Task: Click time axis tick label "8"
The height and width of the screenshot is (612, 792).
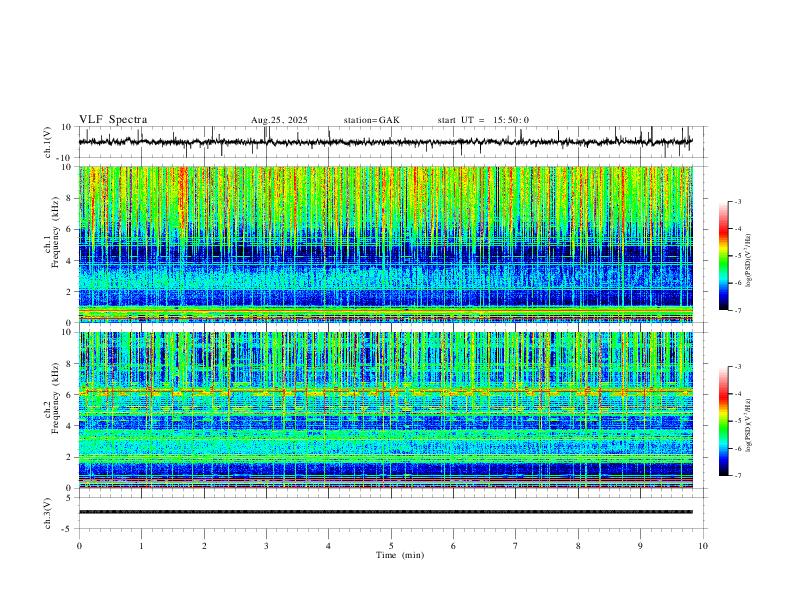Action: tap(578, 546)
